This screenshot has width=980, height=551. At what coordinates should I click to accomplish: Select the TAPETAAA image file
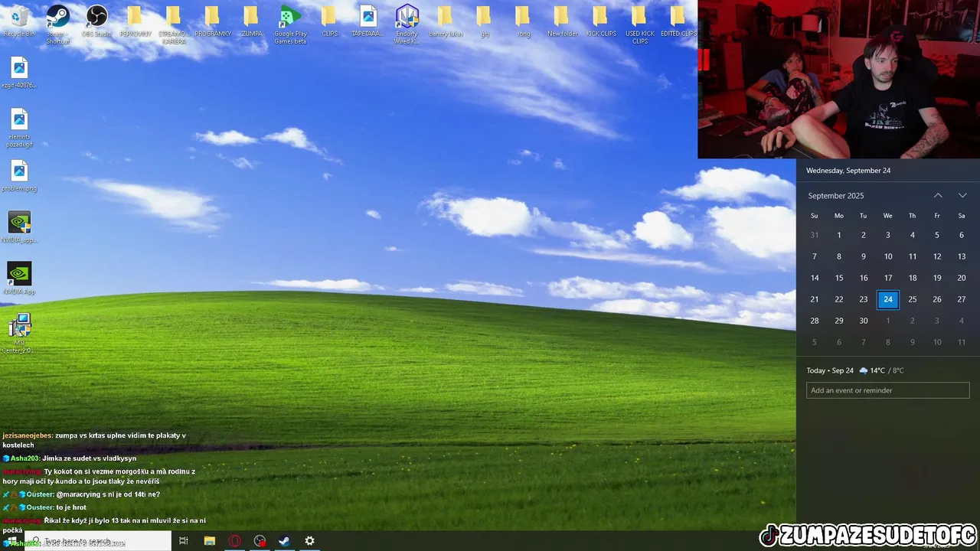point(367,21)
